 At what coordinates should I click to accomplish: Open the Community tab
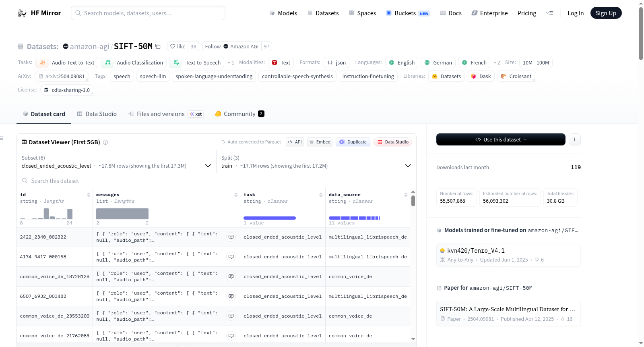tap(239, 114)
